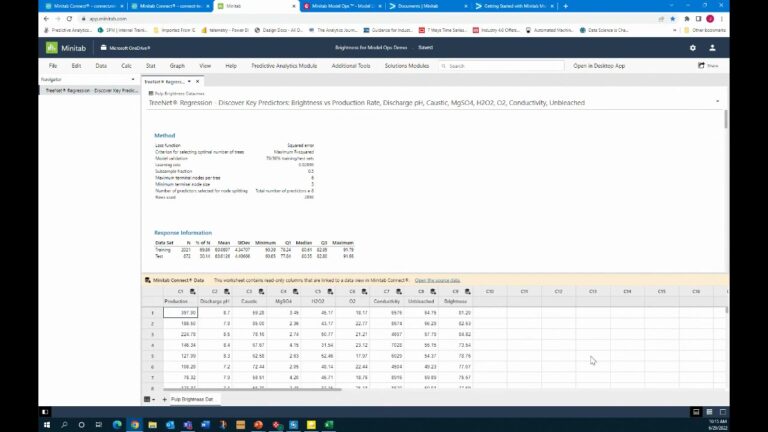The width and height of the screenshot is (768, 432).
Task: Switch to the Minitab Model Ops browser tab
Action: [x=342, y=6]
